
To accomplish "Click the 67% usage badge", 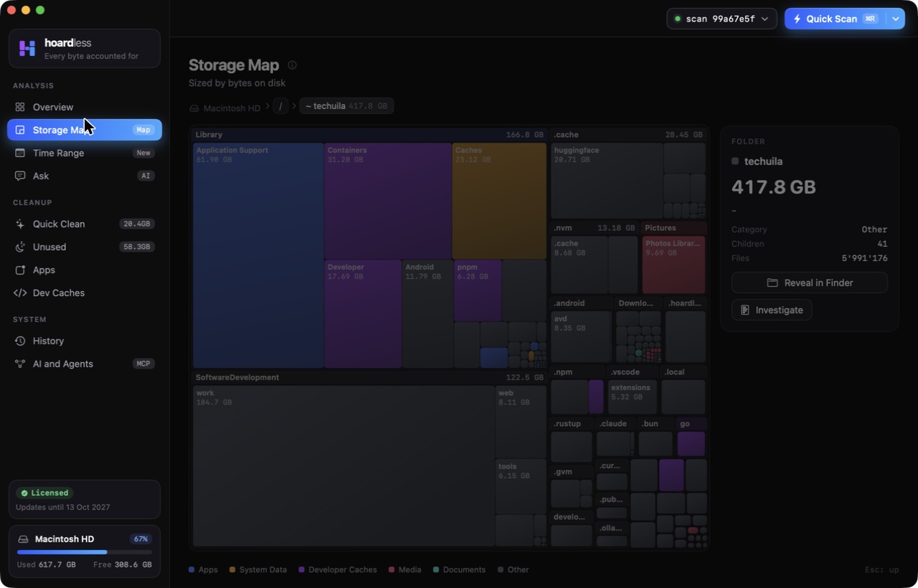I will [x=141, y=539].
